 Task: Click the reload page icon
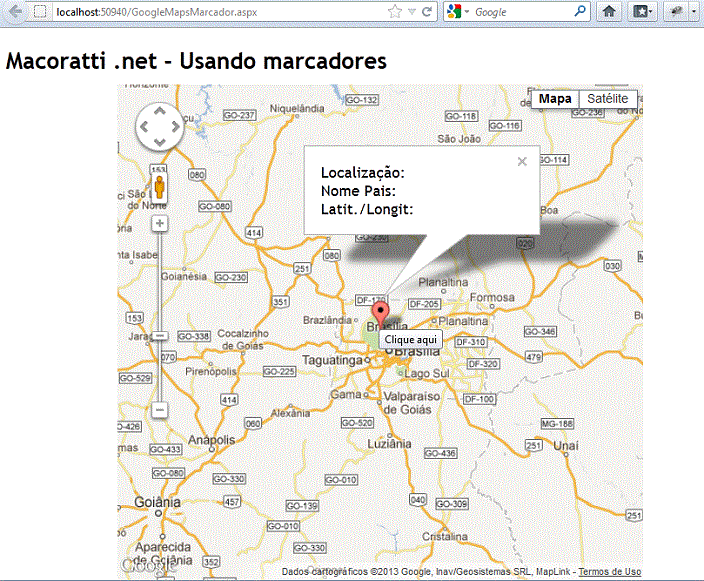point(427,12)
